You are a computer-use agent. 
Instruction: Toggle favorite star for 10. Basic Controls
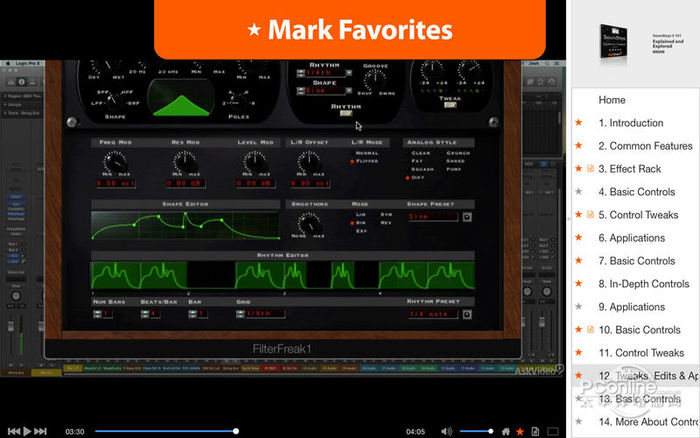coord(579,330)
